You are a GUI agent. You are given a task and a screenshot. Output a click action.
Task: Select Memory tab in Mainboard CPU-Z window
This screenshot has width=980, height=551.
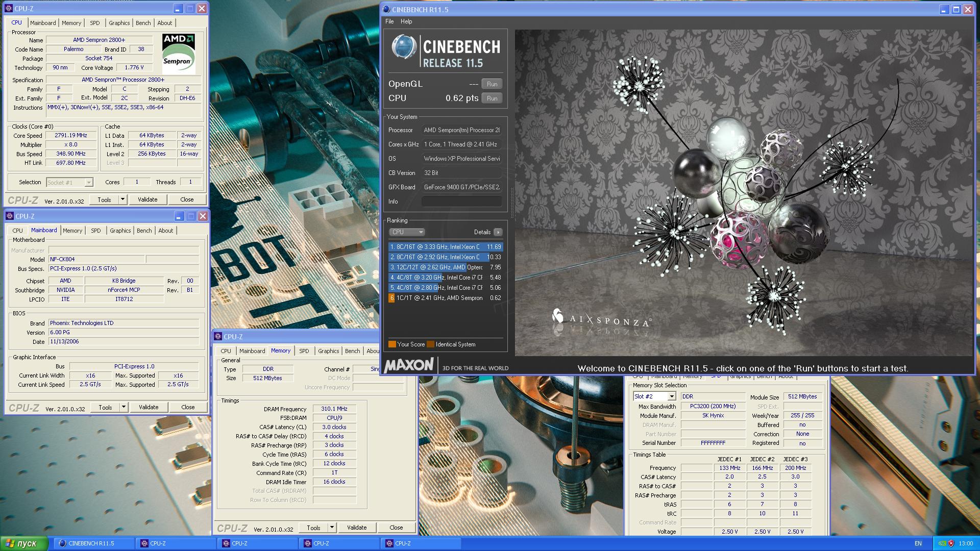pyautogui.click(x=72, y=231)
